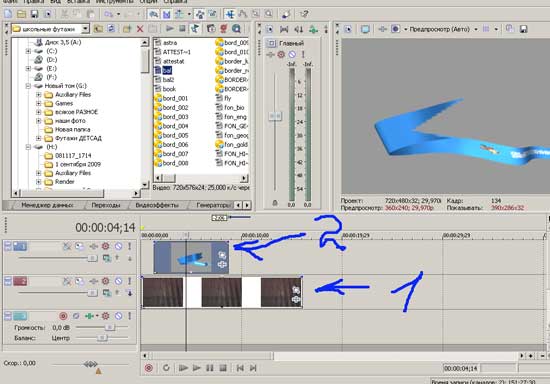Expand the Games folder in tree

[x=39, y=103]
